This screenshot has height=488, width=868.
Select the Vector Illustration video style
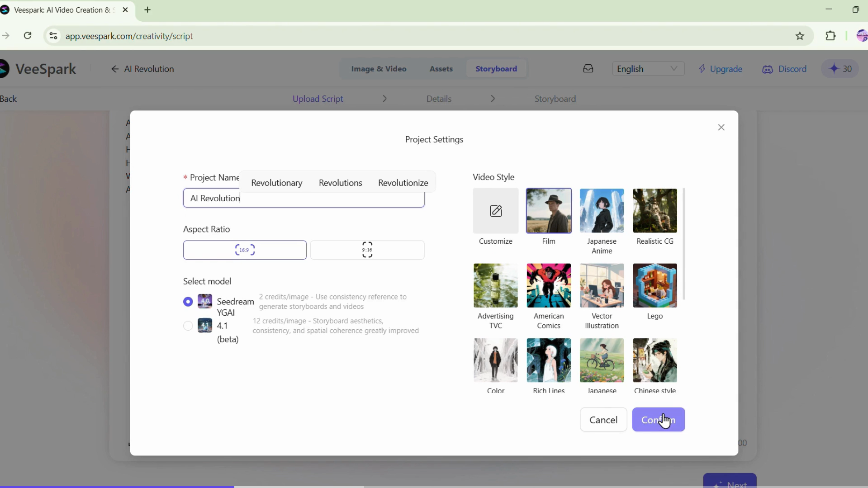(602, 285)
